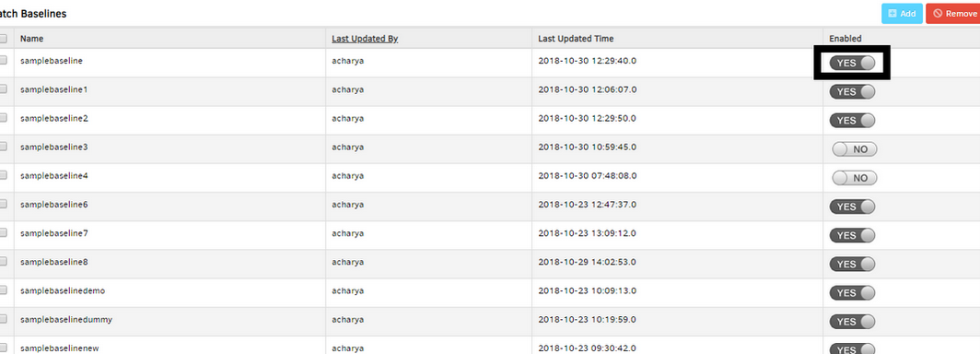Check the box for samplebaseline6
Screen dimensions: 980x354
point(3,203)
